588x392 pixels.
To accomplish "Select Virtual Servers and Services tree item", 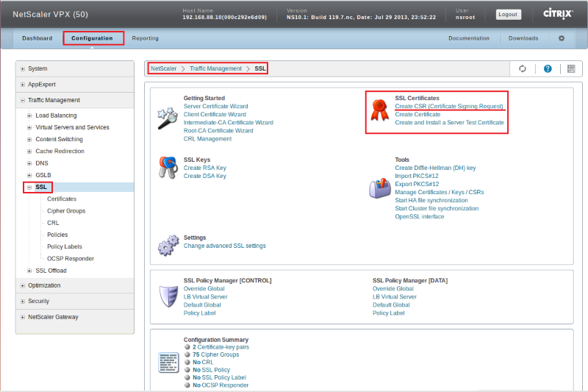I will 72,127.
